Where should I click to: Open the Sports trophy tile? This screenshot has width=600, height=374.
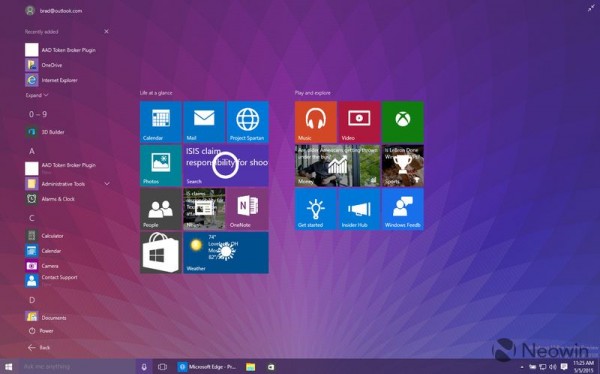pyautogui.click(x=403, y=165)
